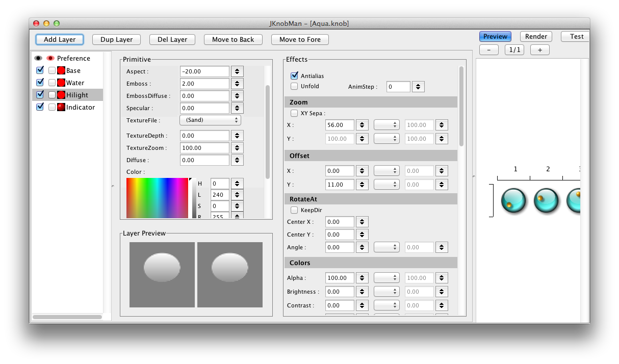The image size is (619, 364).
Task: Click the Alpha value stepper arrows
Action: [362, 278]
